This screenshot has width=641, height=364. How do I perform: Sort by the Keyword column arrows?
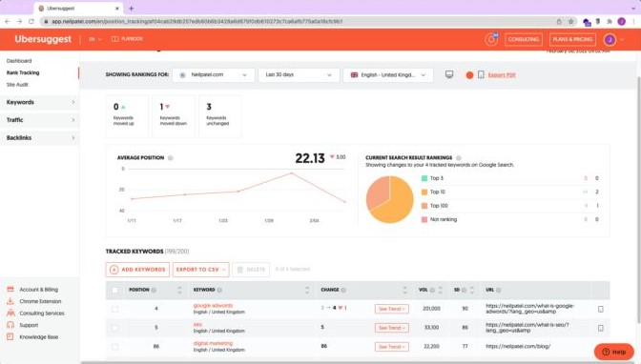[x=307, y=290]
